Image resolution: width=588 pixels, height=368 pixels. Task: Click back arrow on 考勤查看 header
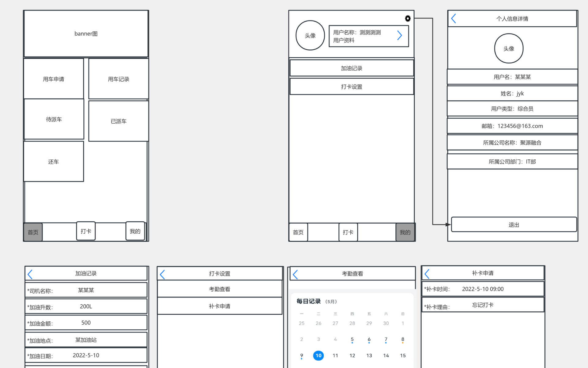tap(295, 274)
